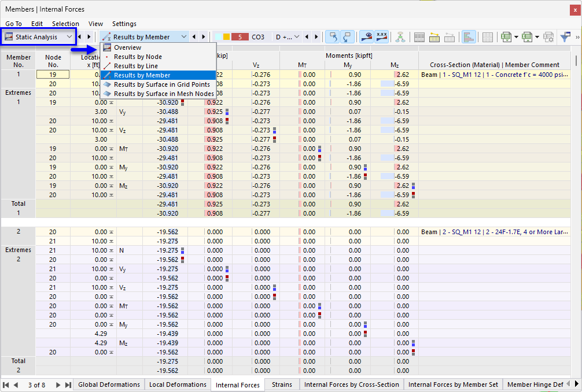Jump to the last table tab
Screen dimensions: 582x392
coord(68,385)
